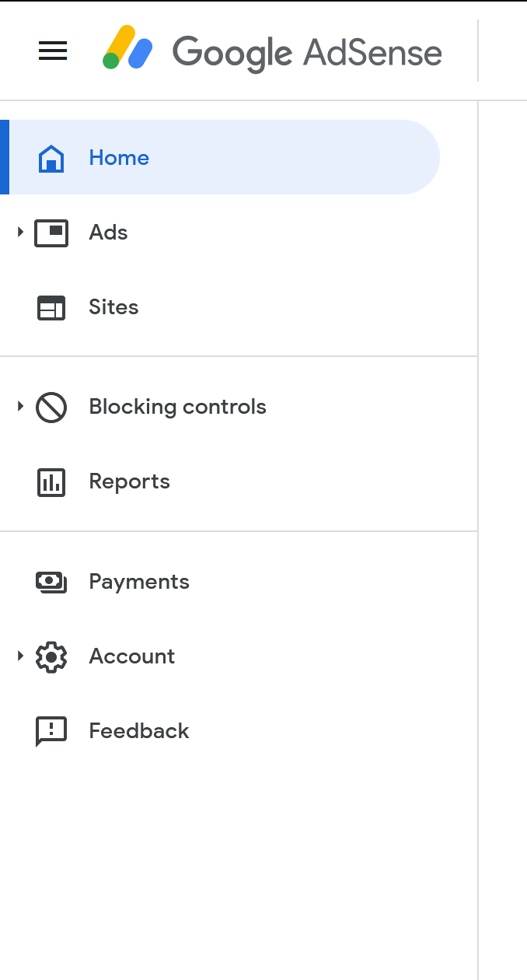
Task: Click the Reports bar chart icon
Action: (51, 482)
